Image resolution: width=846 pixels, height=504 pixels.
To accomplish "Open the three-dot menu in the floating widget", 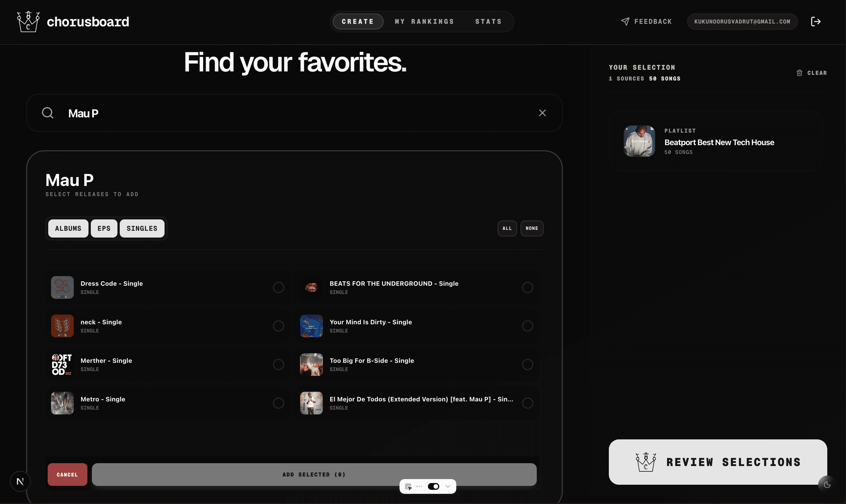I will tap(419, 486).
